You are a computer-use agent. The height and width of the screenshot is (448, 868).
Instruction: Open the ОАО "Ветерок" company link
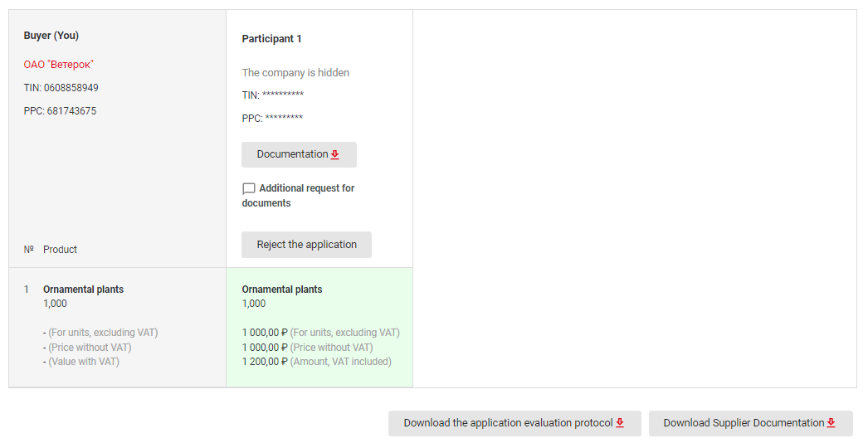pos(59,65)
